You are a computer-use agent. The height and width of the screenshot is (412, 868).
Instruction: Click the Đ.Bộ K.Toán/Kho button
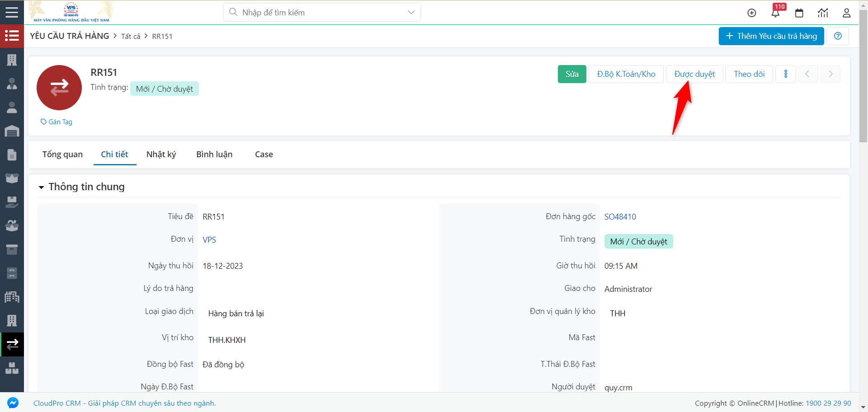pyautogui.click(x=626, y=74)
